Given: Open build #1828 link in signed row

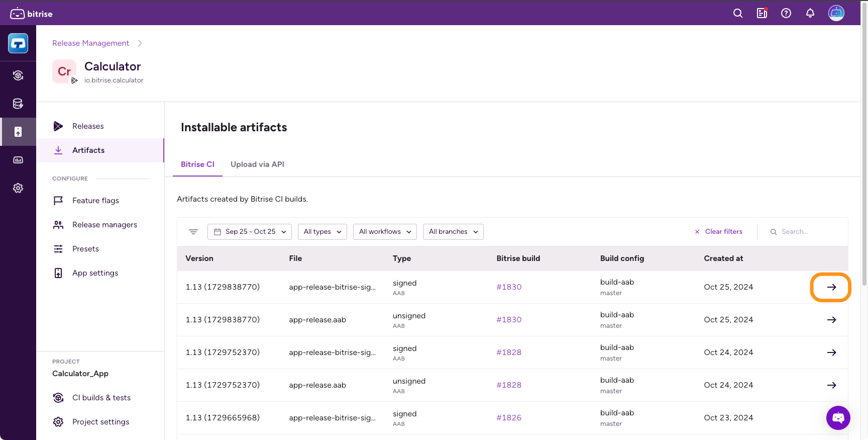Looking at the screenshot, I should click(509, 353).
